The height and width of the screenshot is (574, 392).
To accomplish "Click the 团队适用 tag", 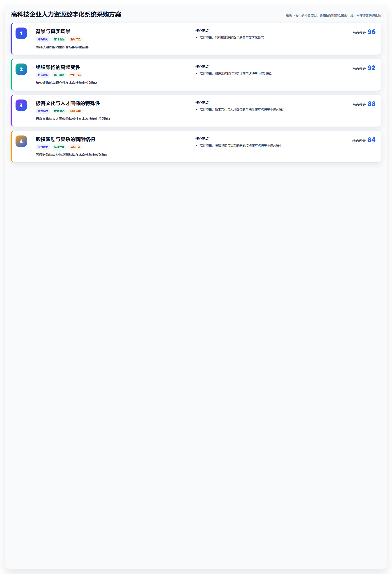I will click(75, 111).
